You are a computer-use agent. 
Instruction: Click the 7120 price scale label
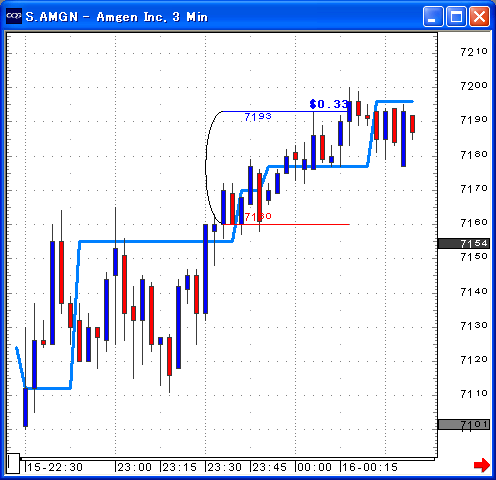[474, 360]
